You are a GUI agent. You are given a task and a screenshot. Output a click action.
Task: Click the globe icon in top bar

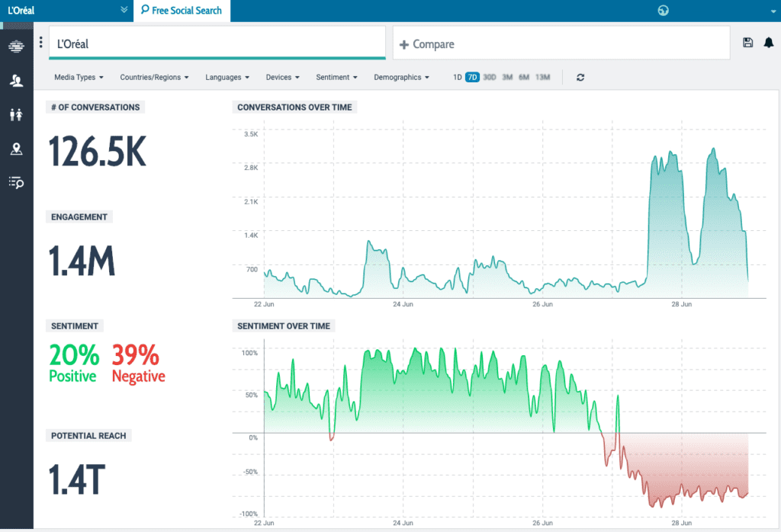[662, 11]
